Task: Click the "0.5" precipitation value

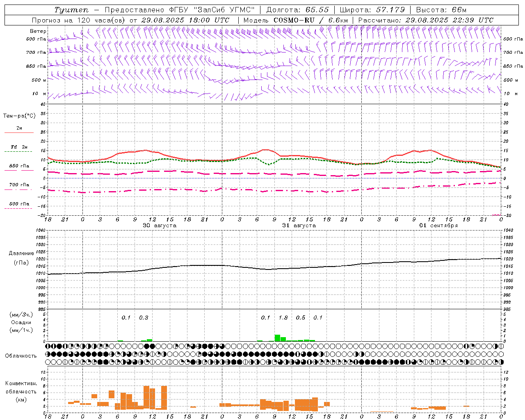Action: point(301,317)
